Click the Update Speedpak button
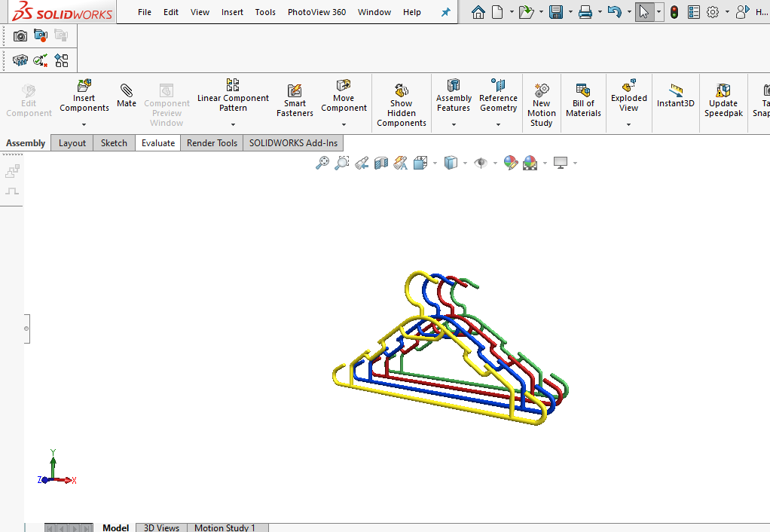This screenshot has width=770, height=532. pos(723,99)
